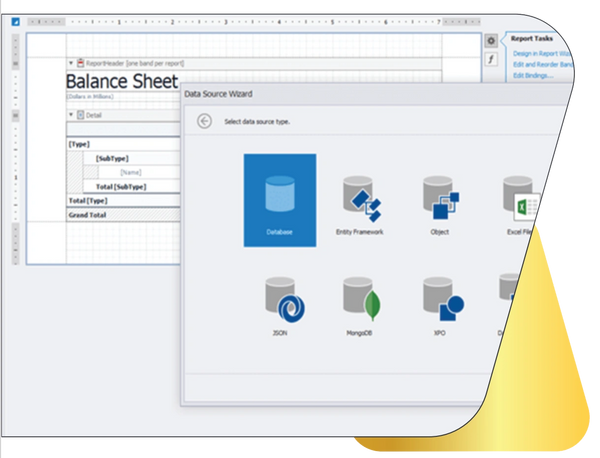Viewport: 600px width, 458px height.
Task: Open the report smart tag gear icon
Action: pyautogui.click(x=491, y=41)
